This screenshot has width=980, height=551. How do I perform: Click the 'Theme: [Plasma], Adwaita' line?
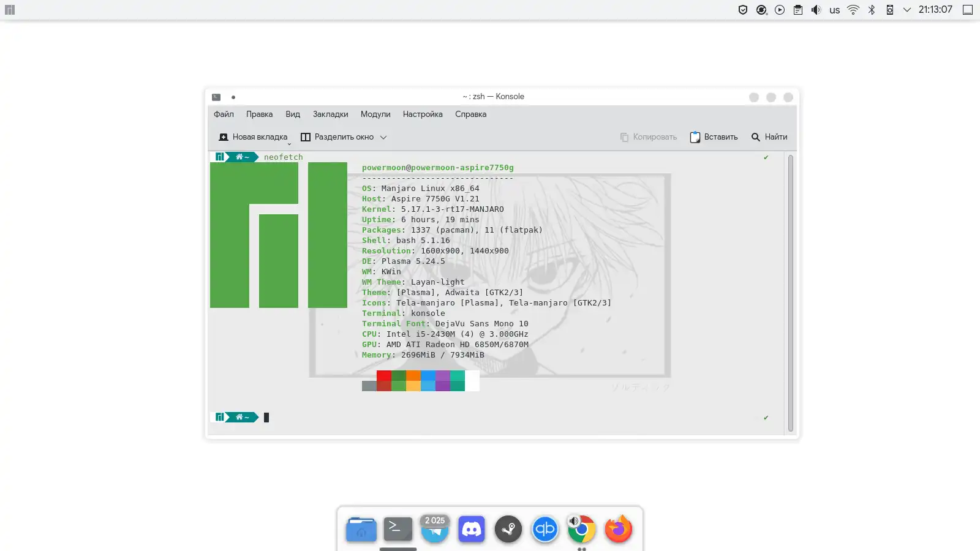click(443, 293)
